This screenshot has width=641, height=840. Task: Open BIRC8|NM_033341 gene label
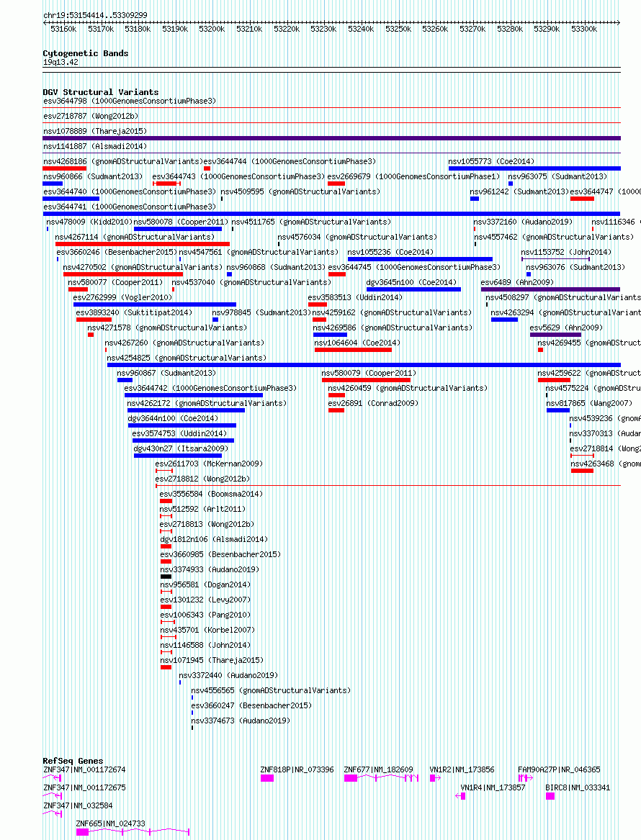coord(578,787)
